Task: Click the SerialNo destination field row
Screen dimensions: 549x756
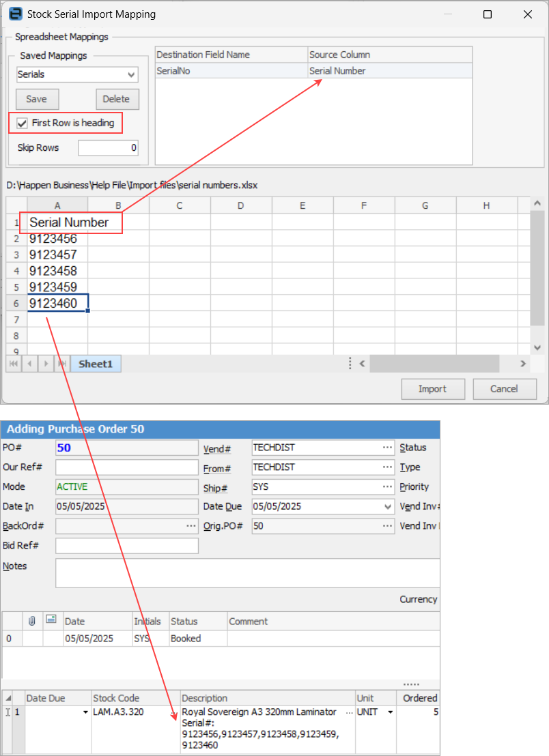Action: (231, 71)
